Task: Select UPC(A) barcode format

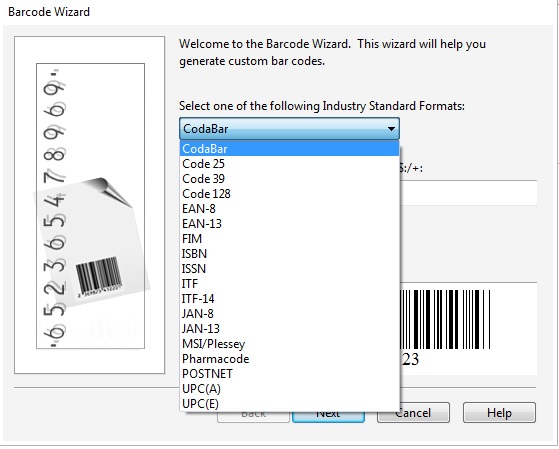Action: (x=289, y=389)
